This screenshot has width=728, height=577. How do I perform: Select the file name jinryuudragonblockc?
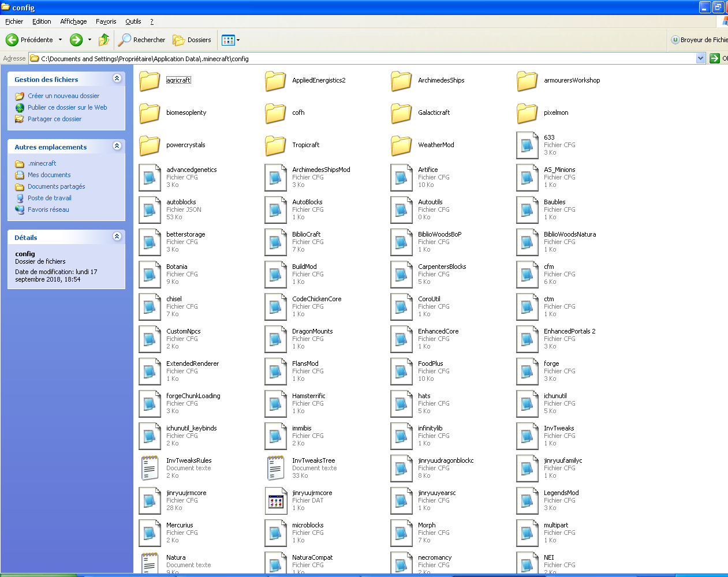tap(446, 460)
